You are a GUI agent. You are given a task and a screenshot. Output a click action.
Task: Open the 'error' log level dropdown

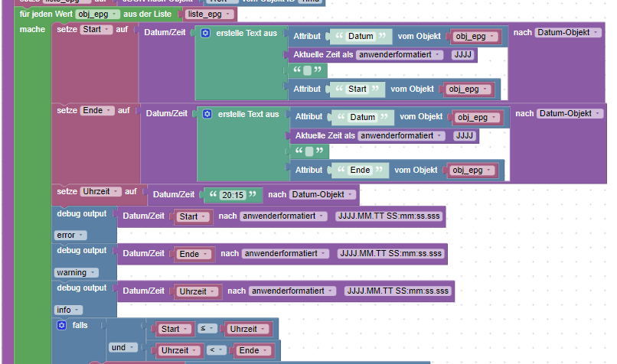pyautogui.click(x=70, y=235)
